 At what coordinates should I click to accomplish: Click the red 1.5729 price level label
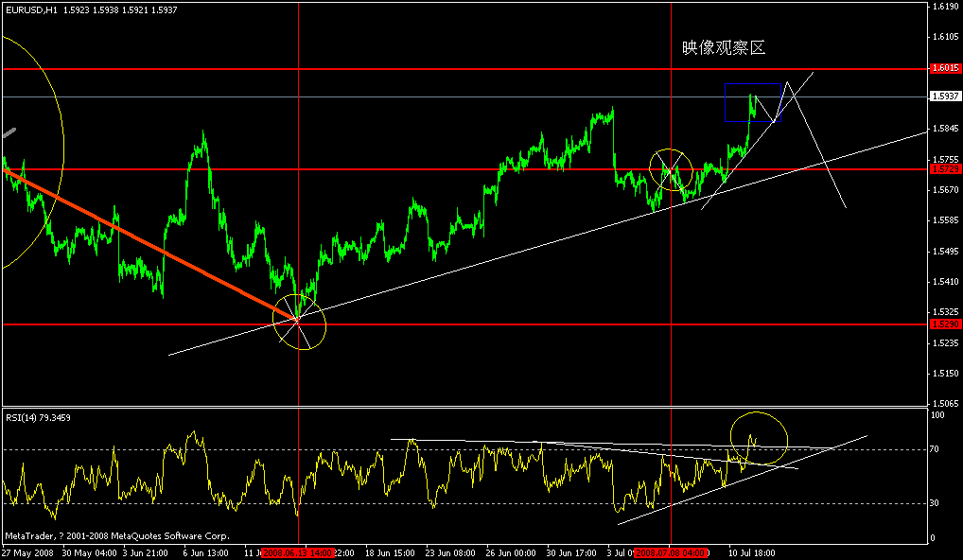click(x=945, y=169)
